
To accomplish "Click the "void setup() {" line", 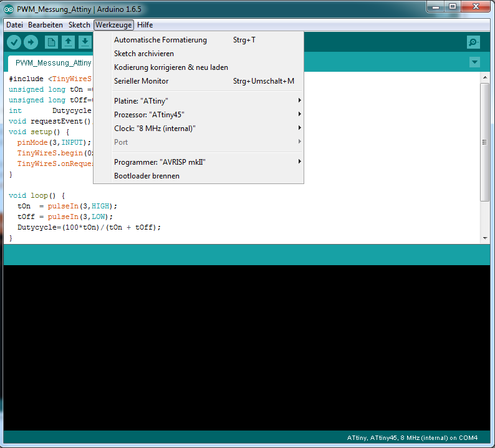I will coord(39,132).
